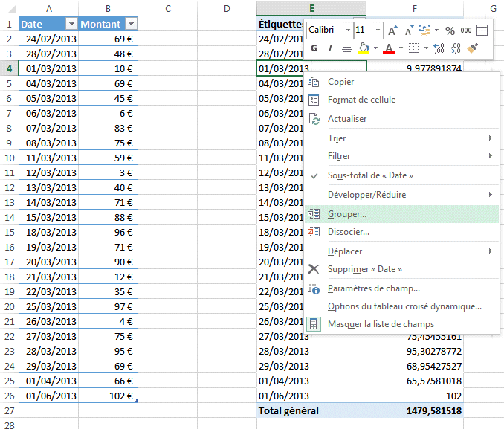This screenshot has height=429, width=504.
Task: Select column C header
Action: pos(168,9)
